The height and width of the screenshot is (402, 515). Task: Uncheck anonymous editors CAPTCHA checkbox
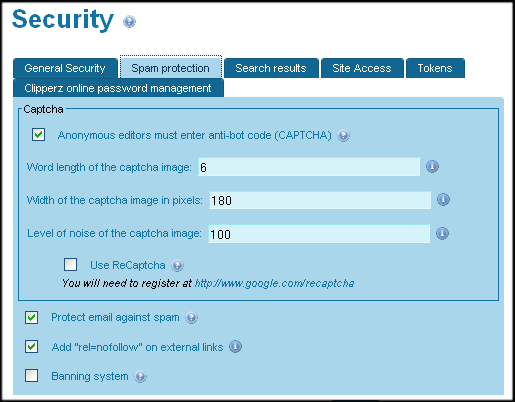tap(39, 135)
